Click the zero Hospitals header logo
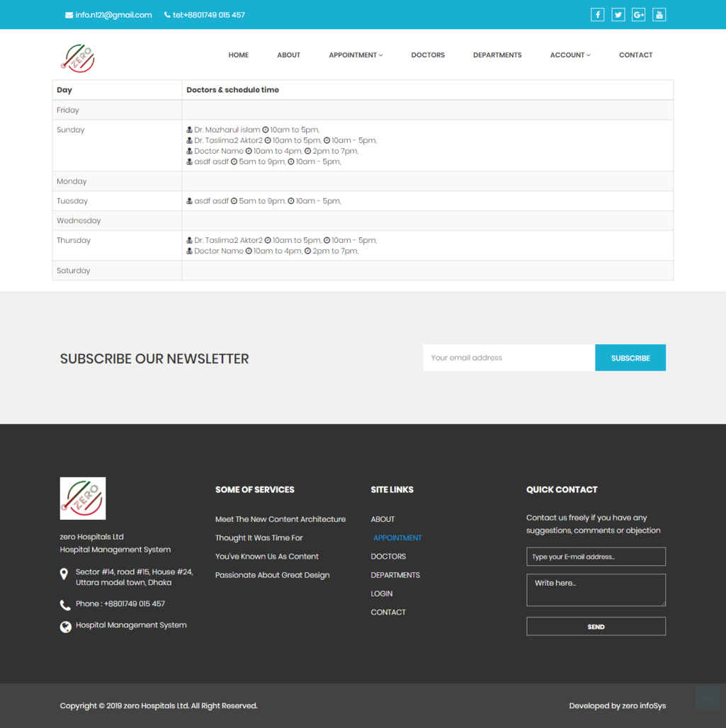The width and height of the screenshot is (726, 728). pyautogui.click(x=78, y=57)
